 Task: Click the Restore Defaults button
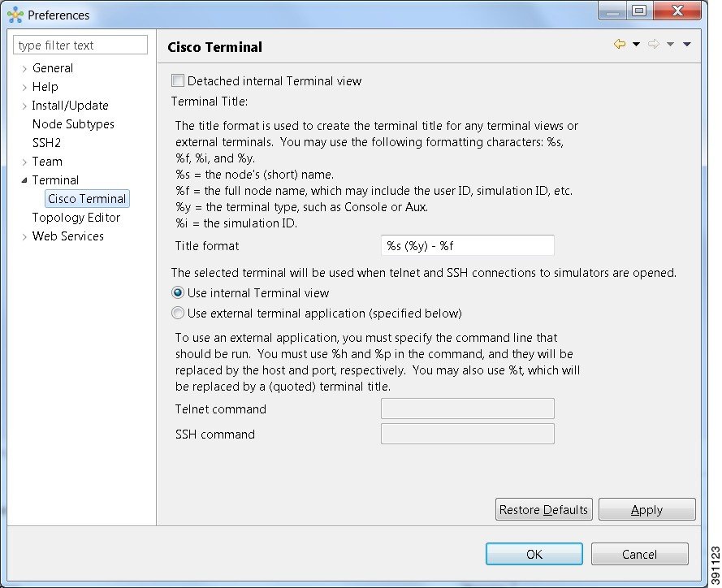click(x=543, y=509)
